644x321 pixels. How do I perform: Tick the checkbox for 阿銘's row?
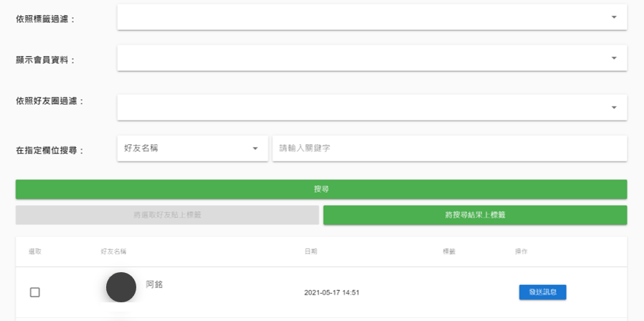[x=34, y=292]
